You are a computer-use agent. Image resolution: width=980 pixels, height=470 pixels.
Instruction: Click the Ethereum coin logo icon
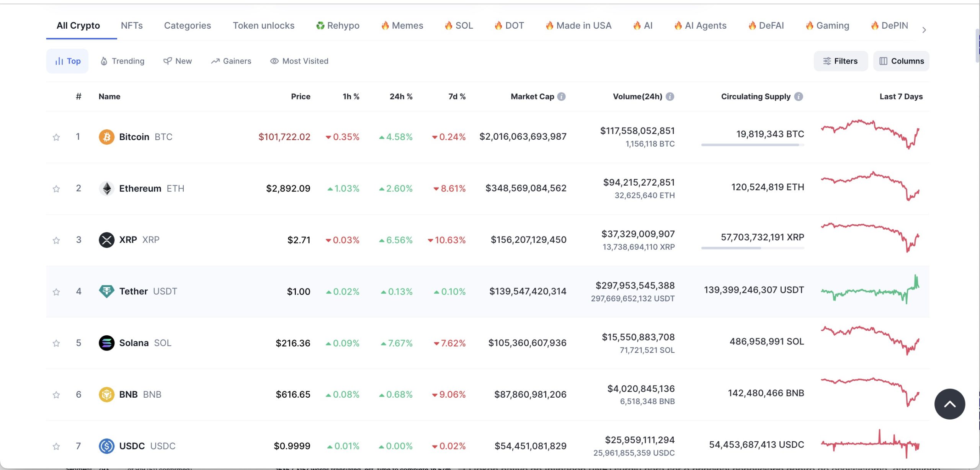tap(106, 188)
